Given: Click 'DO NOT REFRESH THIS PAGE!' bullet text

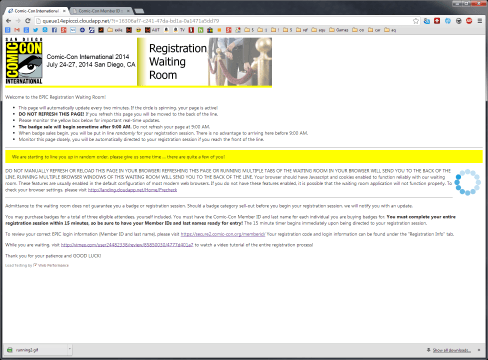Looking at the screenshot, I should (x=51, y=114).
